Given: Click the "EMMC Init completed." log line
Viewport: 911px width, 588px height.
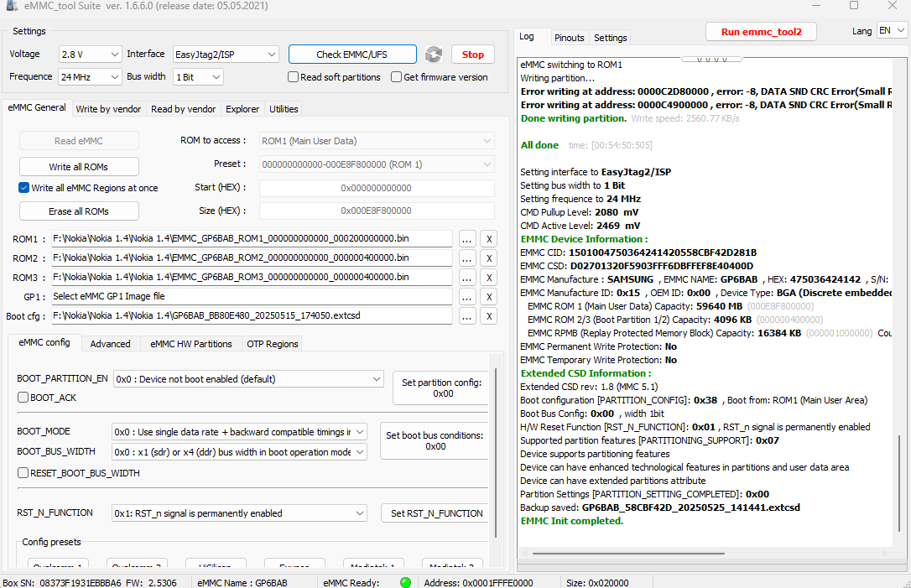Looking at the screenshot, I should [572, 521].
